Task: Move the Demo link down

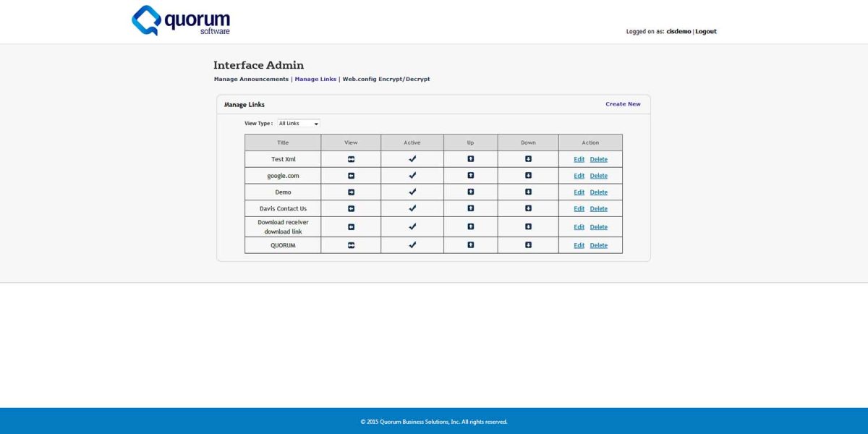Action: [x=527, y=192]
